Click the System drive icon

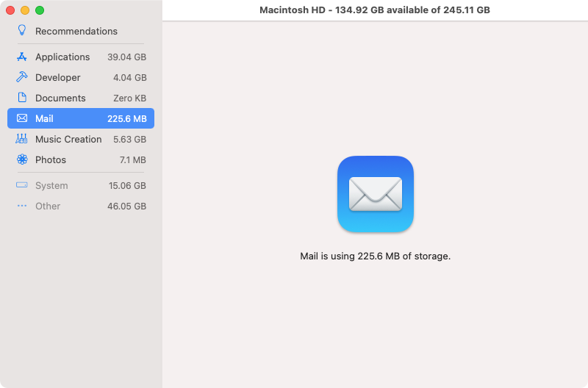point(22,185)
